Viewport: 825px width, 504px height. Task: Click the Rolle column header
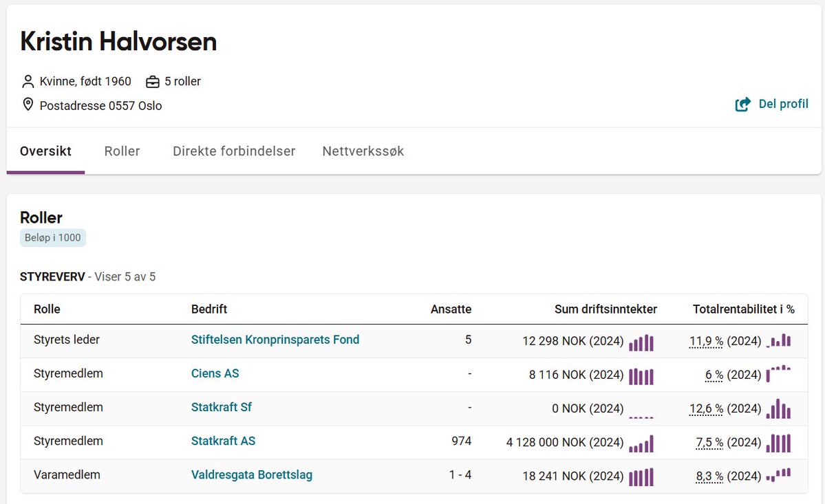[x=47, y=309]
